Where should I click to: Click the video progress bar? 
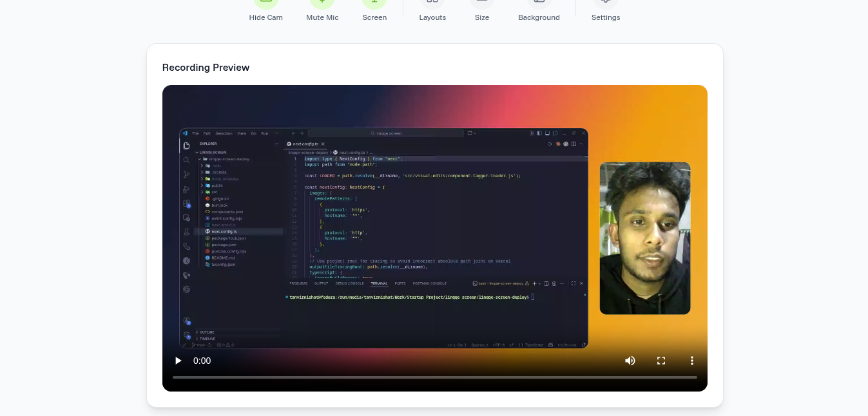(435, 376)
